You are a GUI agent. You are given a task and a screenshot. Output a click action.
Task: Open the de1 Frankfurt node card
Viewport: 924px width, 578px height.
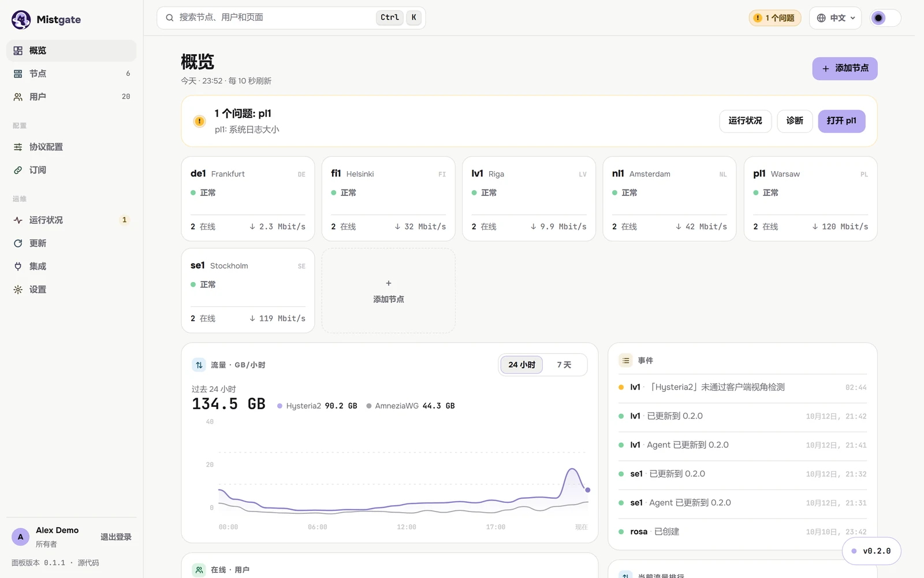tap(248, 199)
